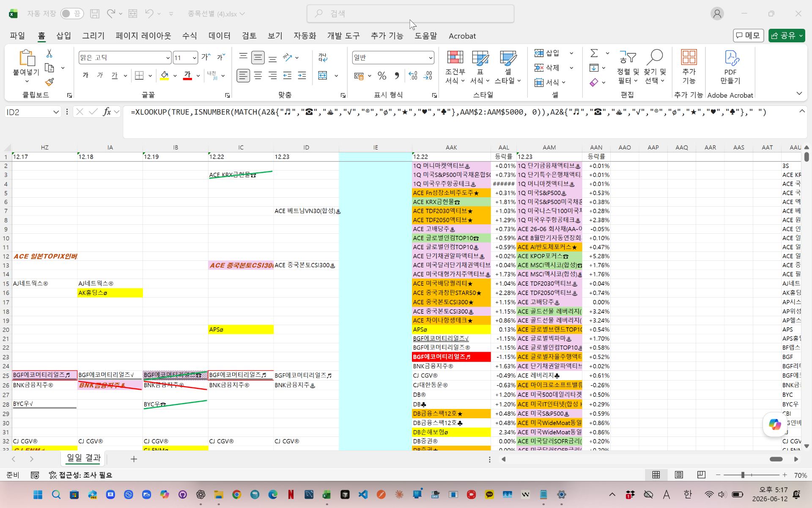
Task: Toggle wrap text option
Action: pos(323,57)
